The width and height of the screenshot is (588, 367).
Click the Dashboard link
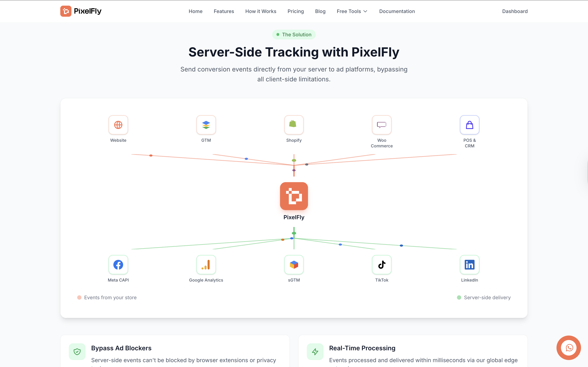(515, 11)
